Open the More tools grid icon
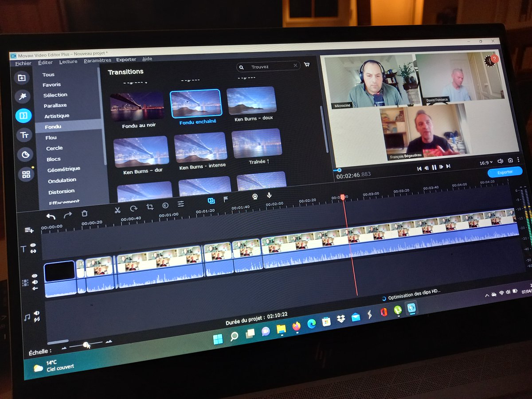The height and width of the screenshot is (399, 532). click(x=26, y=174)
